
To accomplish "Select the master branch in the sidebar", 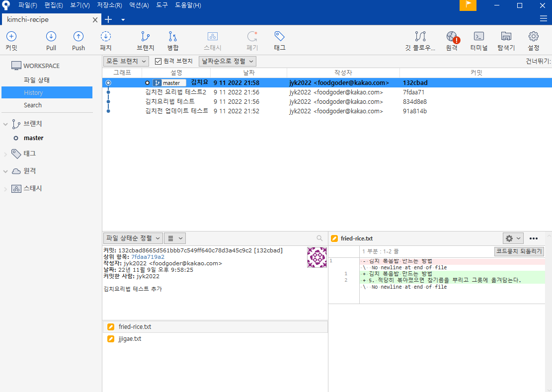I will click(x=33, y=138).
